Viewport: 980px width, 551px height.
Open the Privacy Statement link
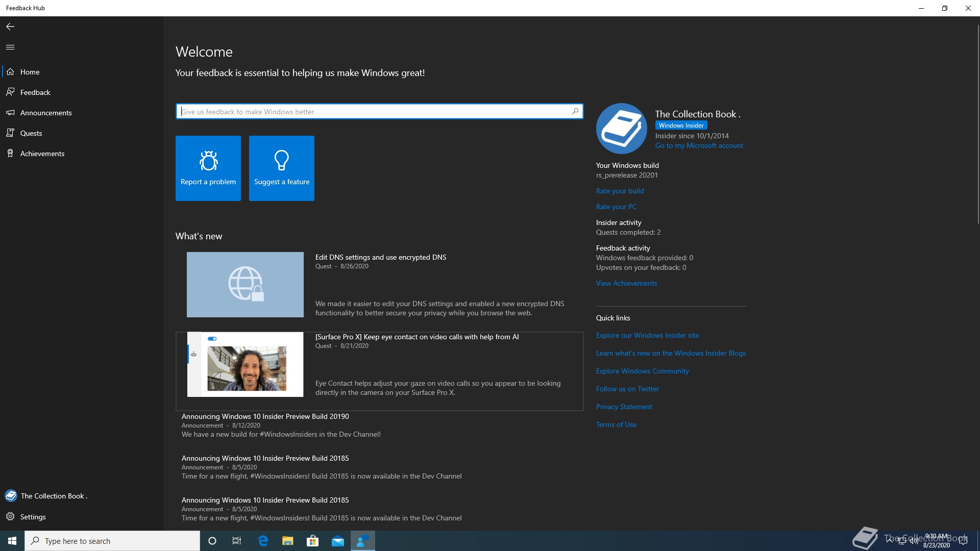tap(624, 407)
